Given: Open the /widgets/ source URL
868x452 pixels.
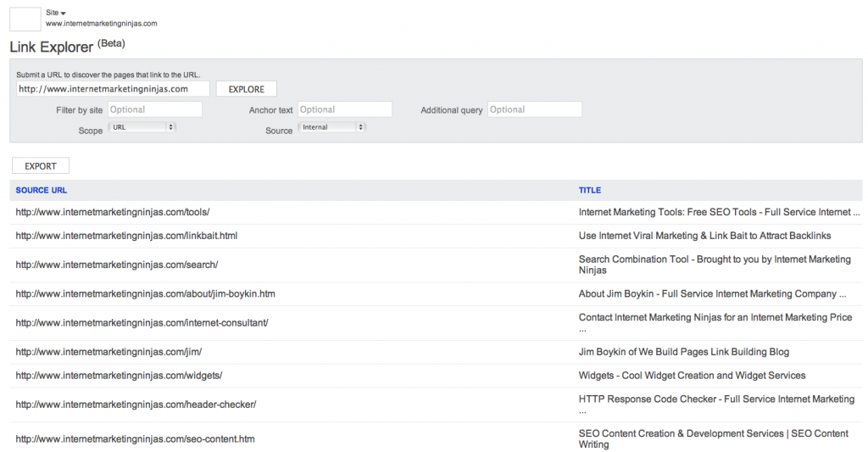Looking at the screenshot, I should coord(119,376).
